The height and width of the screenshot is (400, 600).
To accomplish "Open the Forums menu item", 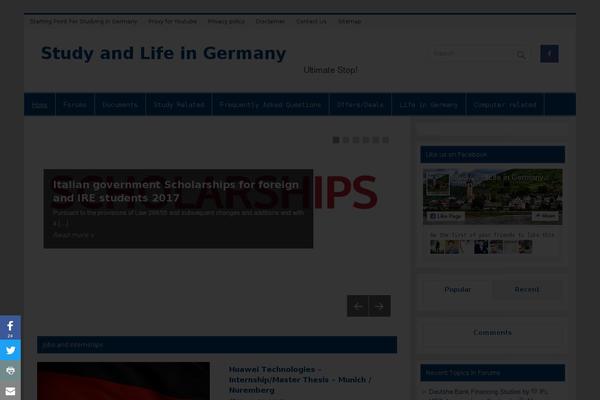I will tap(75, 104).
